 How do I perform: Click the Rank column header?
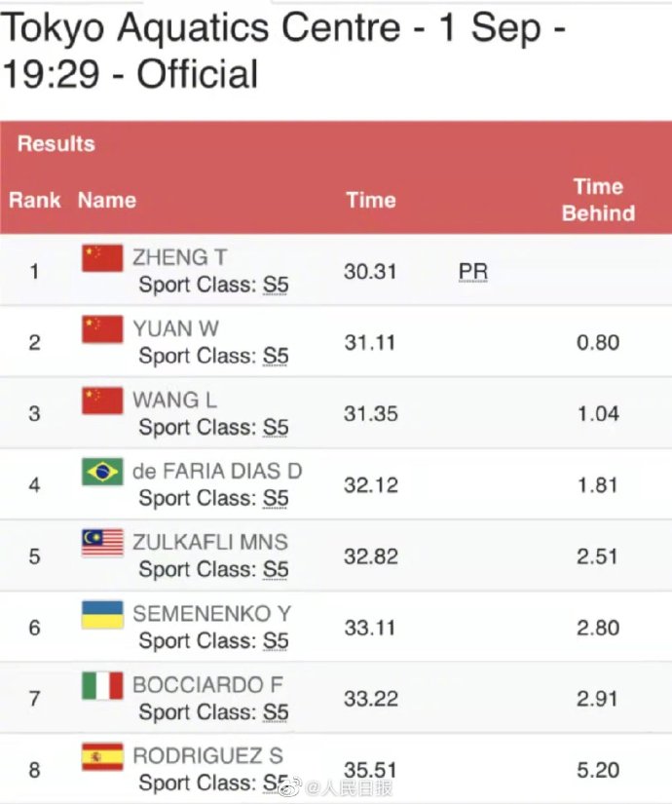(34, 200)
